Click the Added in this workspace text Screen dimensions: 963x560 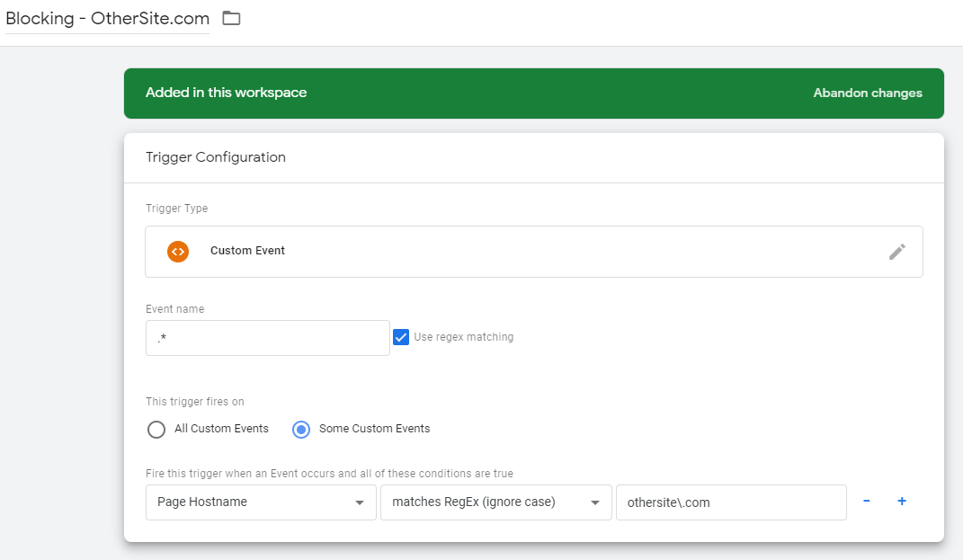(226, 93)
